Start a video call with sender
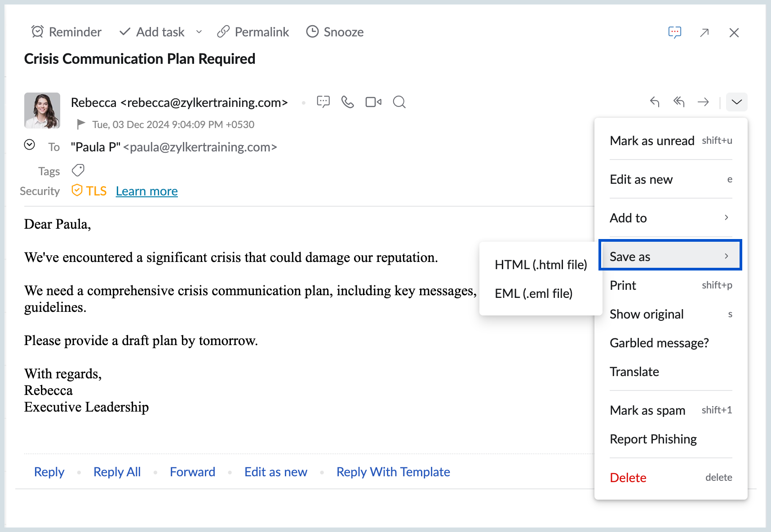 point(373,102)
